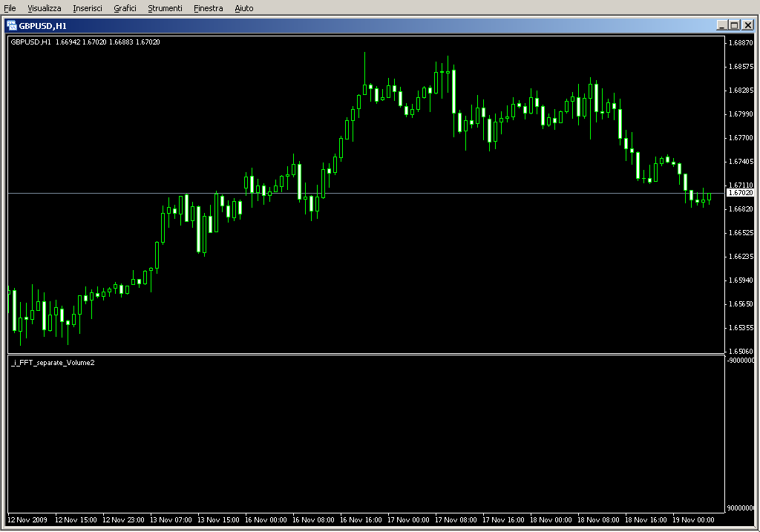Click the 16 Nov 08:00 time label
Viewport: 760px width, 532px height.
tap(313, 520)
